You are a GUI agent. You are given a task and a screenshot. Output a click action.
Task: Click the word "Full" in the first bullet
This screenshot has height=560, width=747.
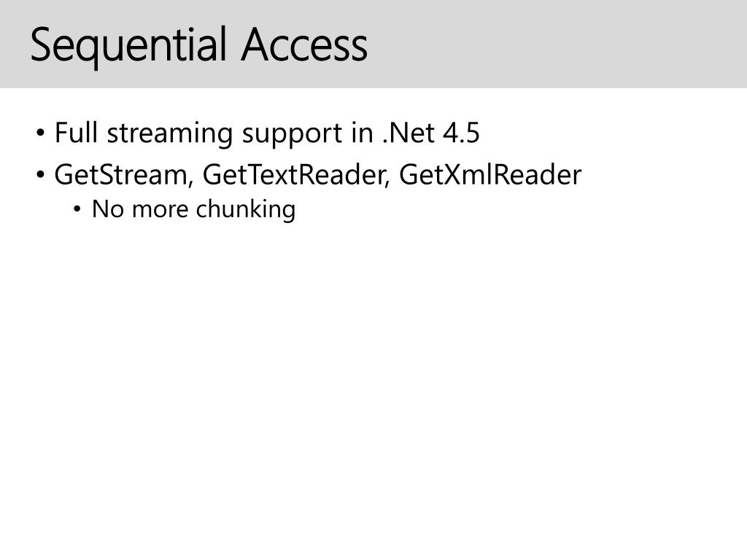pyautogui.click(x=76, y=133)
